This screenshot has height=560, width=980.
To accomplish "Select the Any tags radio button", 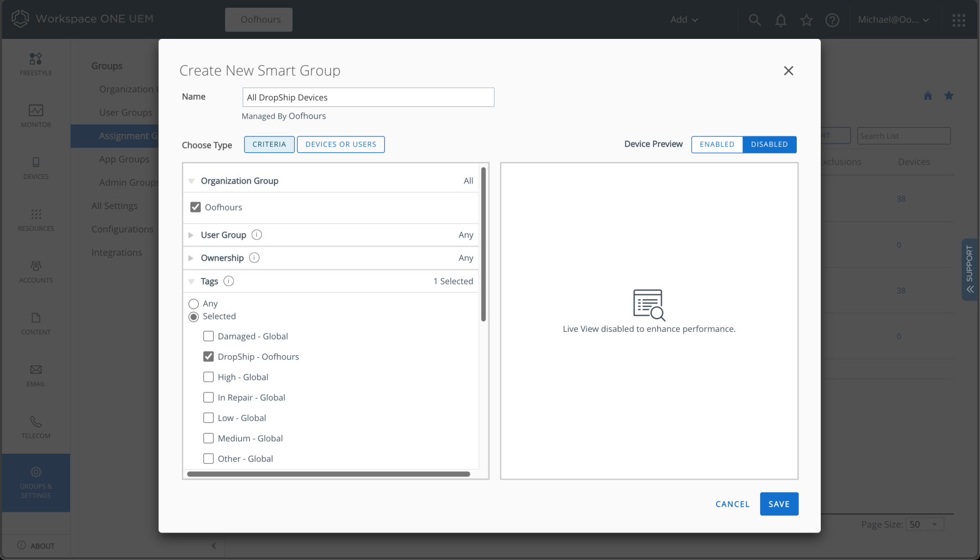I will tap(194, 304).
